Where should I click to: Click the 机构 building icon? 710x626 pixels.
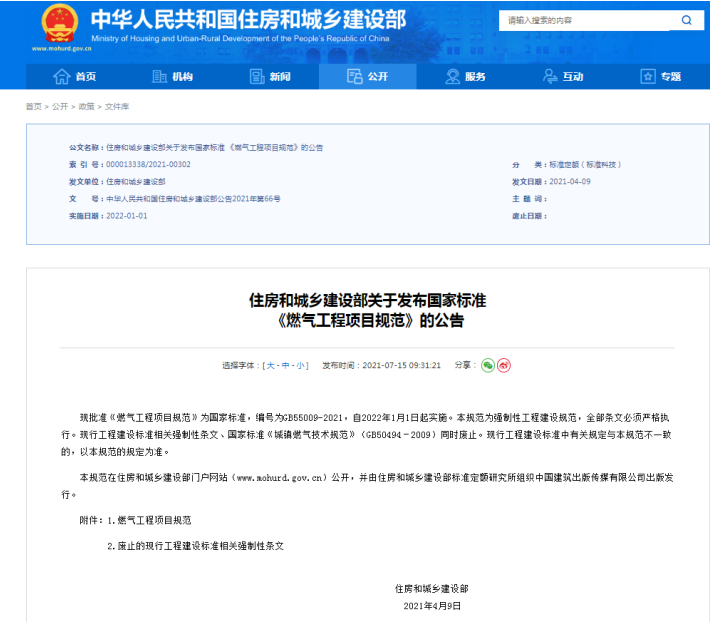click(x=159, y=77)
